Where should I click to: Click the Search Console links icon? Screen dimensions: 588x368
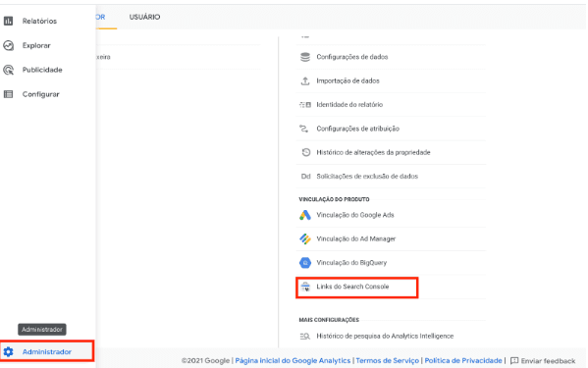pyautogui.click(x=305, y=287)
